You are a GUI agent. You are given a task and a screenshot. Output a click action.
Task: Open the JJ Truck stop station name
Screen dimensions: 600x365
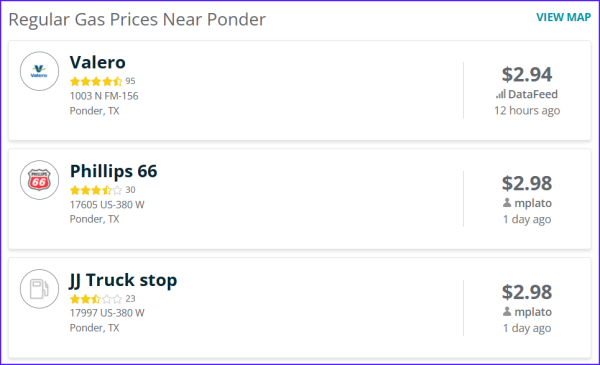coord(123,280)
